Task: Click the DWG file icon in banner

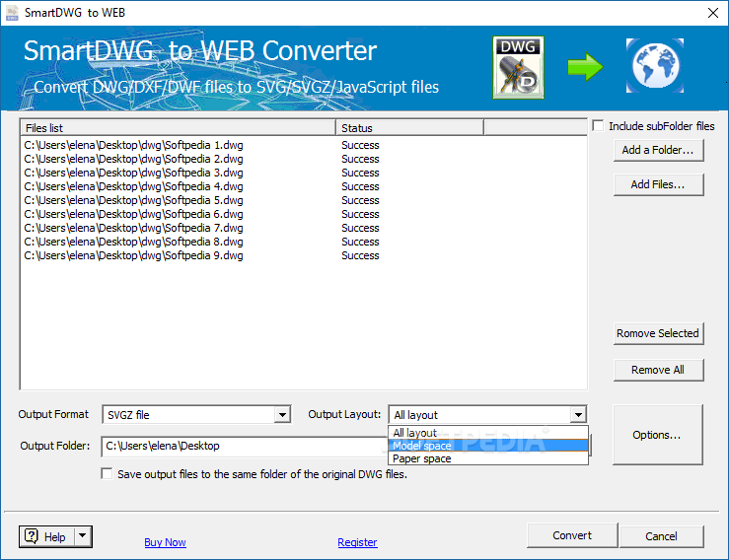Action: click(x=518, y=68)
